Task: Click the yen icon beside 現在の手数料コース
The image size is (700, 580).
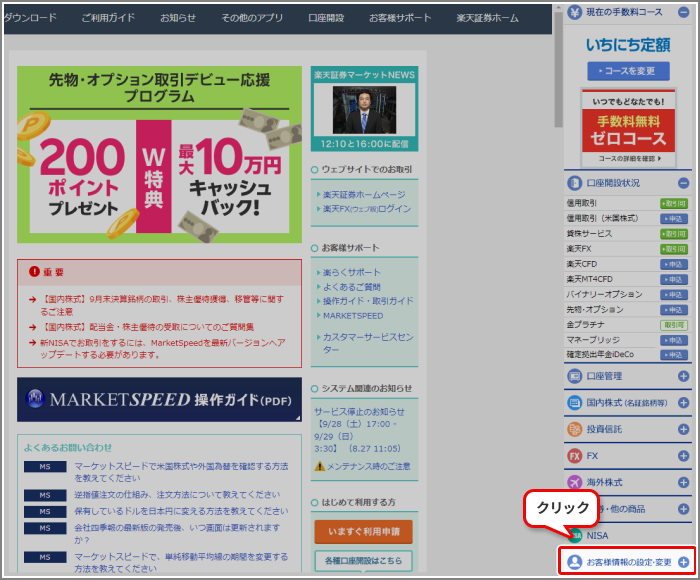Action: click(574, 12)
